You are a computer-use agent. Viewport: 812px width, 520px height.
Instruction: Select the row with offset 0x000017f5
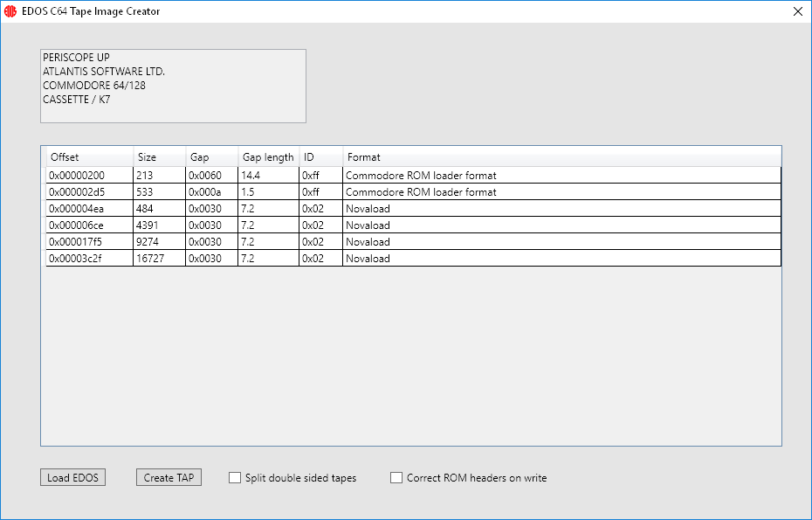(413, 241)
